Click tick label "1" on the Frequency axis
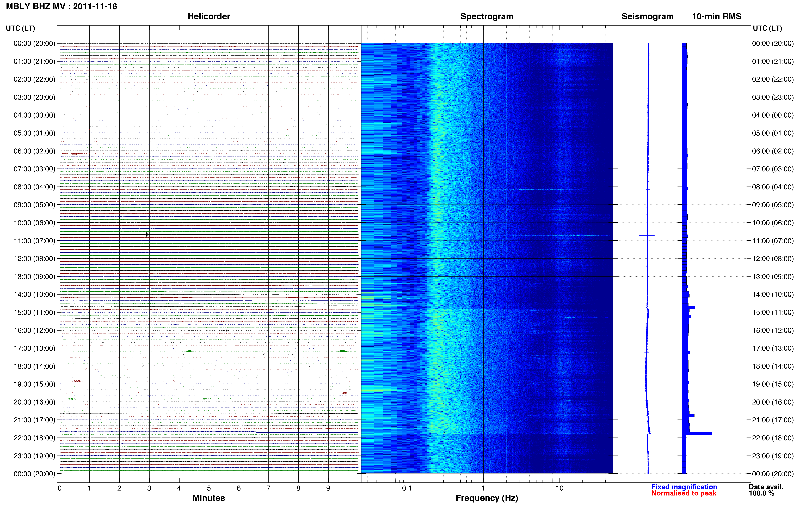This screenshot has height=508, width=812. click(483, 488)
